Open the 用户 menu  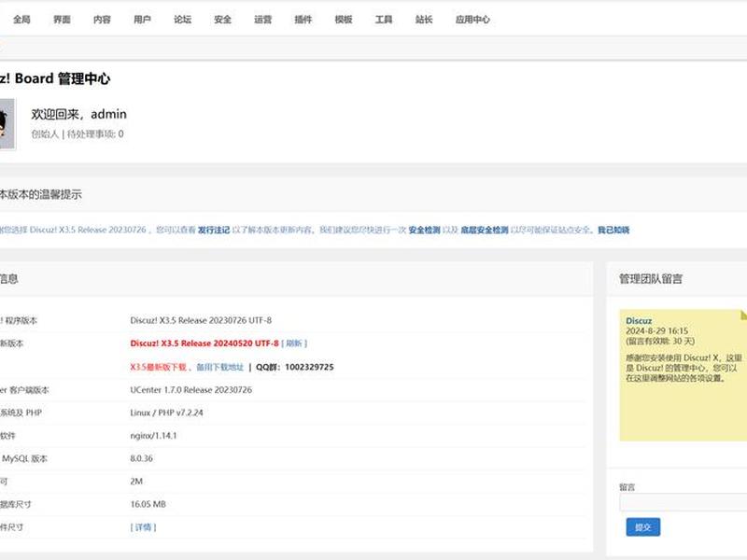tap(142, 20)
